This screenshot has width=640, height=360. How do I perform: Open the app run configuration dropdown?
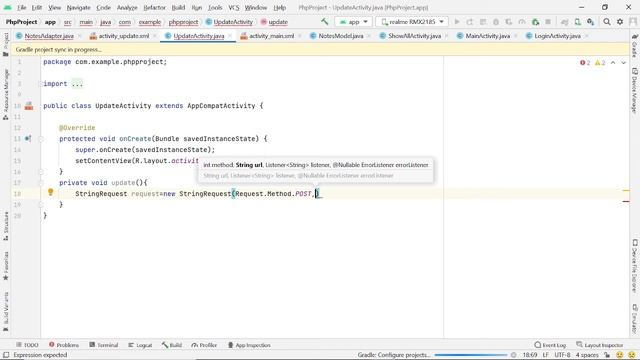point(353,22)
